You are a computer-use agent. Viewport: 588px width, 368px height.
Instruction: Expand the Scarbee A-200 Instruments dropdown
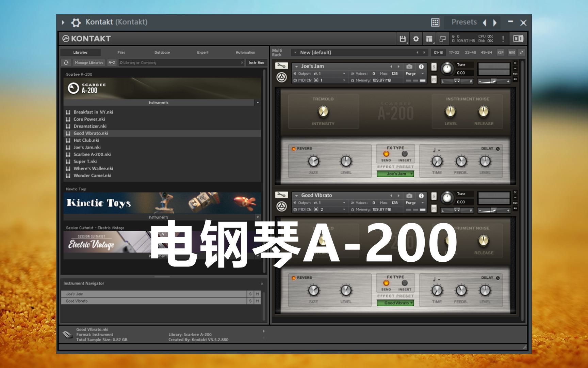click(x=258, y=103)
